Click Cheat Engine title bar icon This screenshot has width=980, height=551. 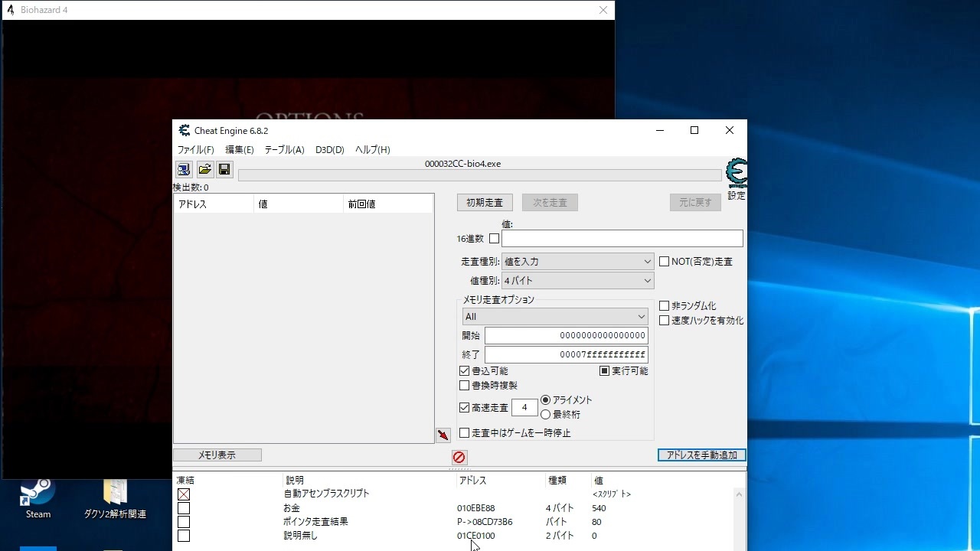(184, 131)
